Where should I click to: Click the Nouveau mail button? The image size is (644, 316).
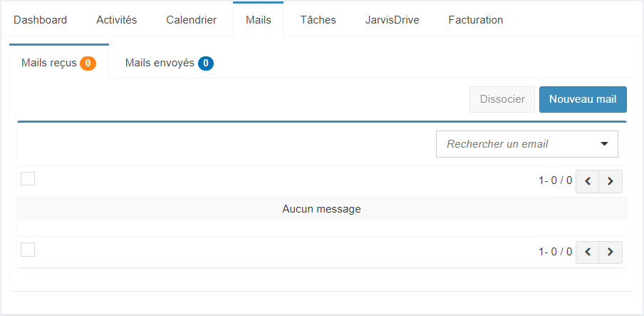(583, 99)
